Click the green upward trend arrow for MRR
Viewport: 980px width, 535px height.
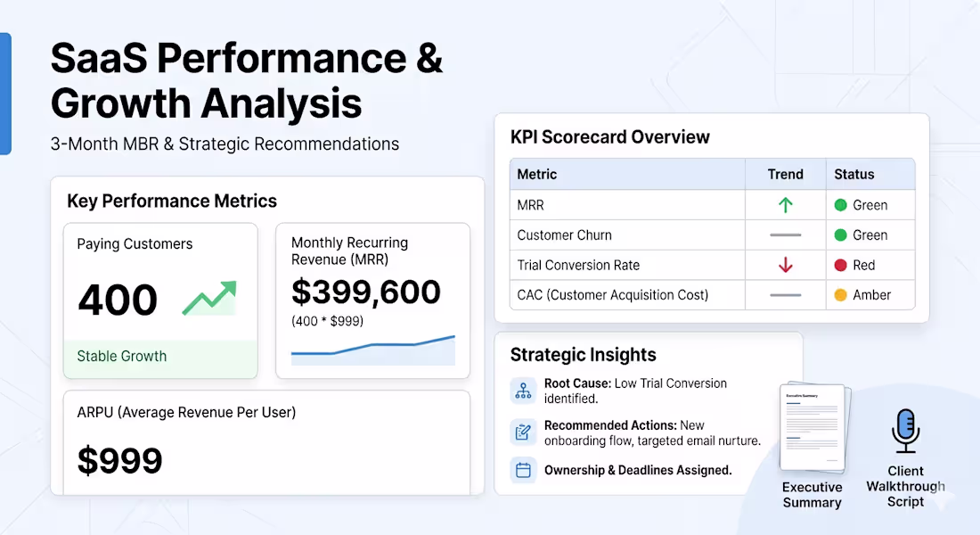tap(786, 204)
